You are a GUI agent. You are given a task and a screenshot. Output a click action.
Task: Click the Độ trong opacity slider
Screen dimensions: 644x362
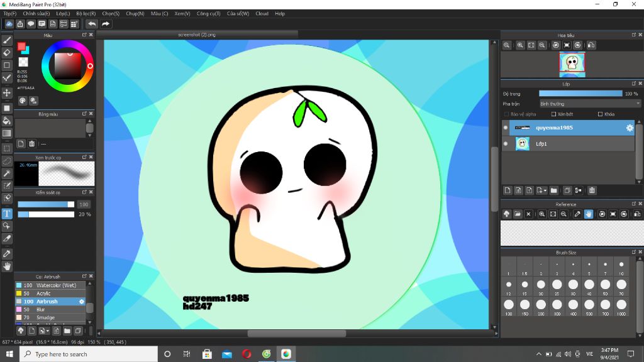coord(580,94)
